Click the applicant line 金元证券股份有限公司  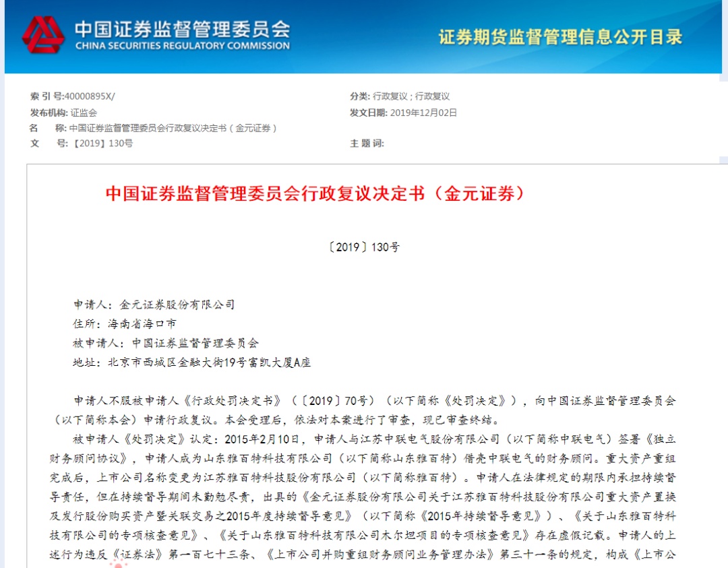click(x=177, y=305)
